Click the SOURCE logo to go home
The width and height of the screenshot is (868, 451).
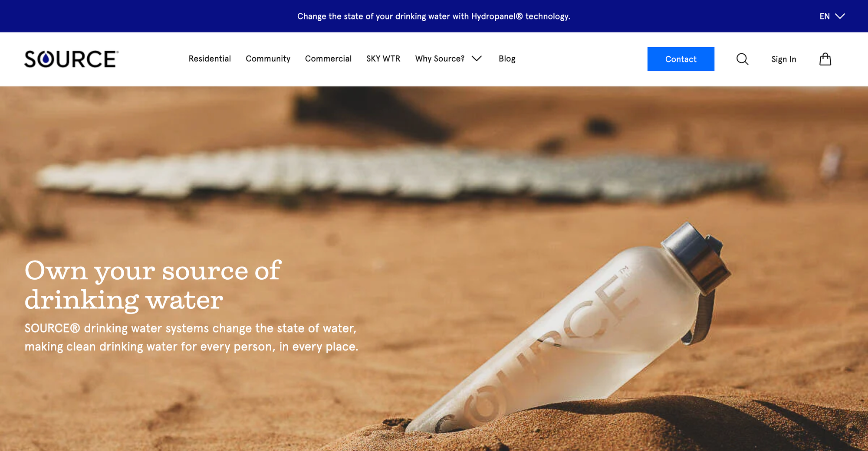71,59
